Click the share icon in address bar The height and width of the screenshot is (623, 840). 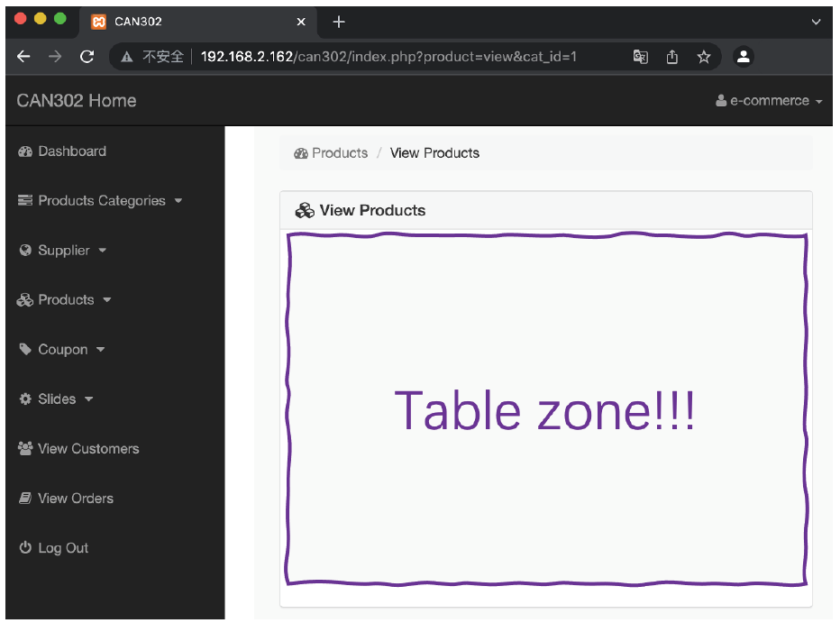coord(671,57)
